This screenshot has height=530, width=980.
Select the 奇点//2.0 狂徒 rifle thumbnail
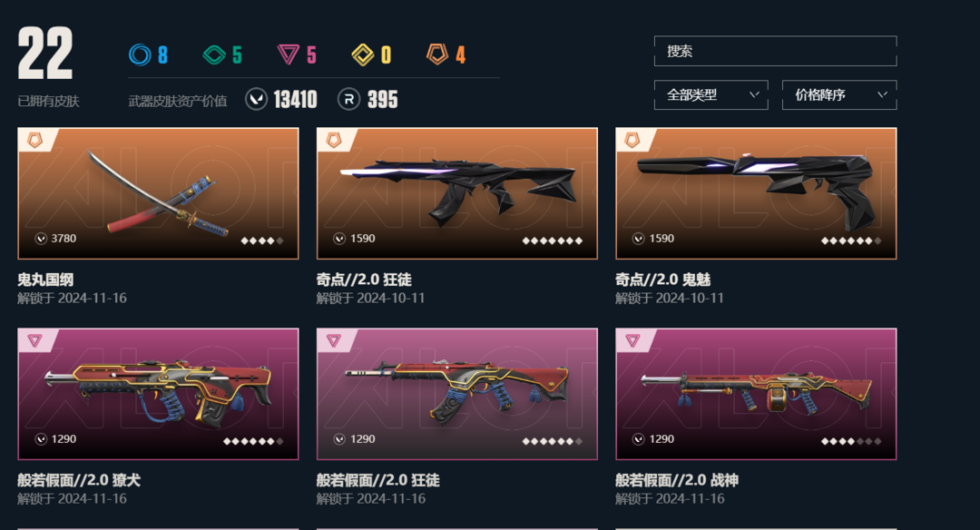pos(456,193)
